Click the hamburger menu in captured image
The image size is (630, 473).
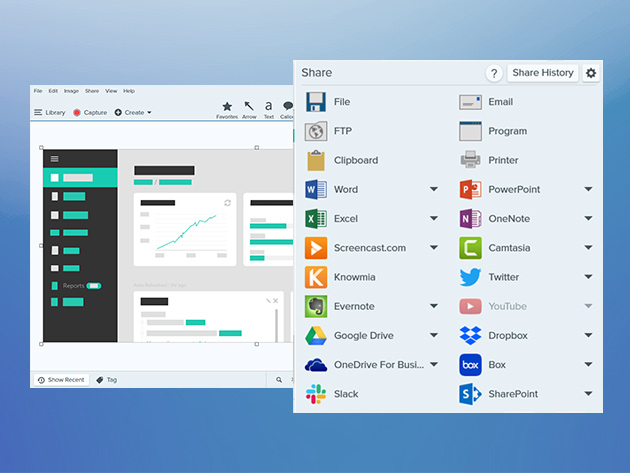[x=55, y=159]
